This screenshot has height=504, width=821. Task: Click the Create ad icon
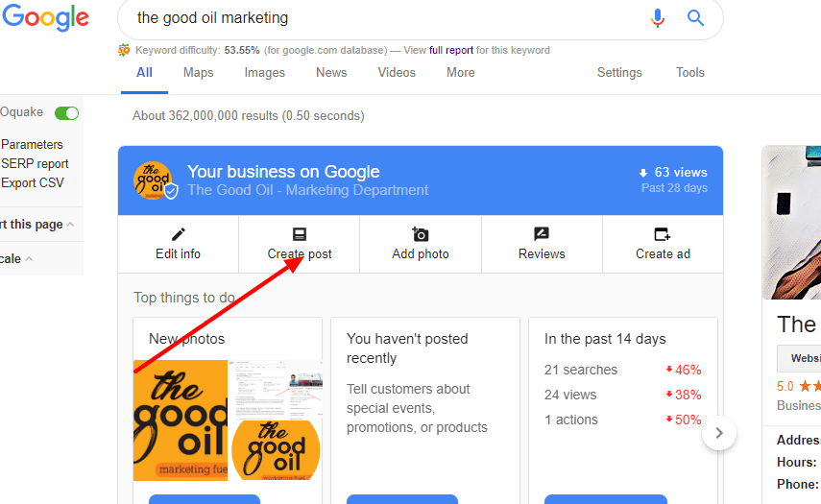663,234
